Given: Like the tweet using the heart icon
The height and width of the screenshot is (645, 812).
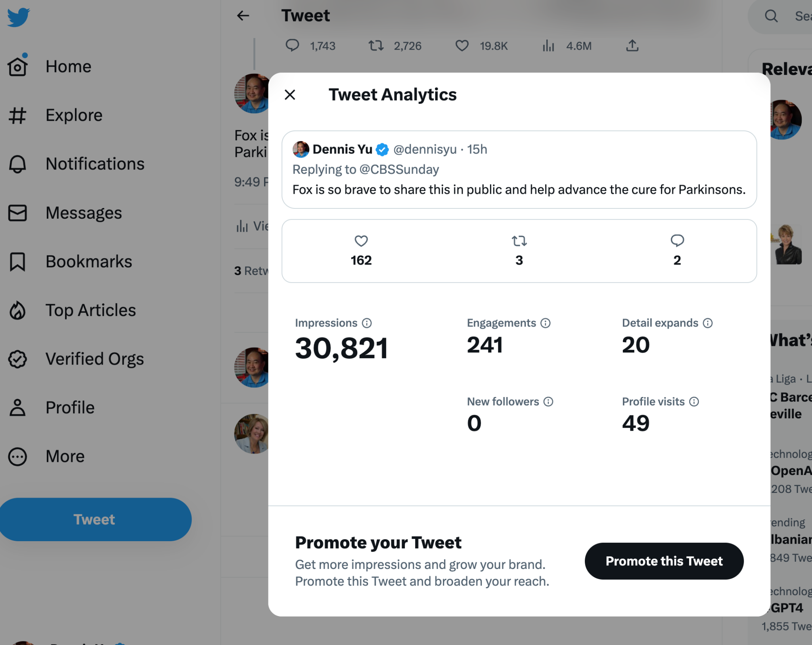Looking at the screenshot, I should pyautogui.click(x=462, y=46).
